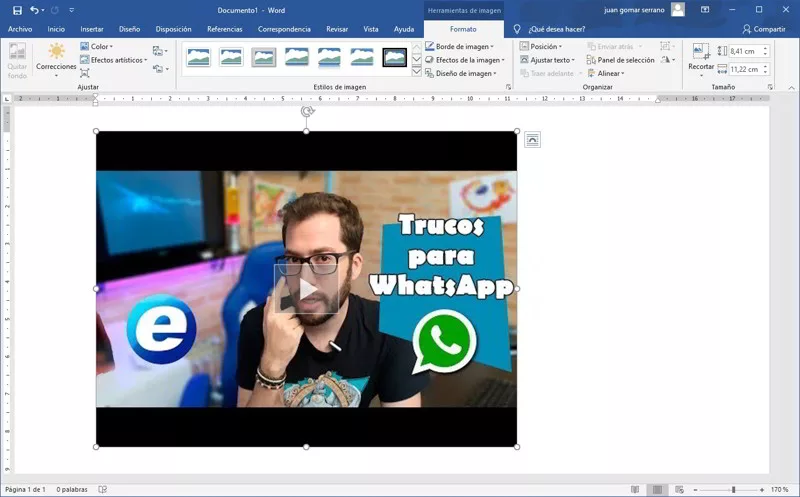
Task: Click the layout options icon beside image
Action: 532,140
